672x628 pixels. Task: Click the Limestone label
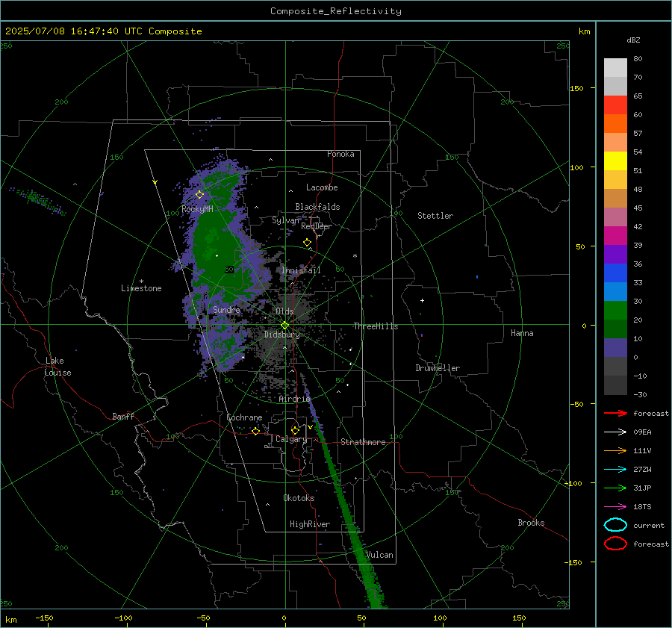click(141, 288)
